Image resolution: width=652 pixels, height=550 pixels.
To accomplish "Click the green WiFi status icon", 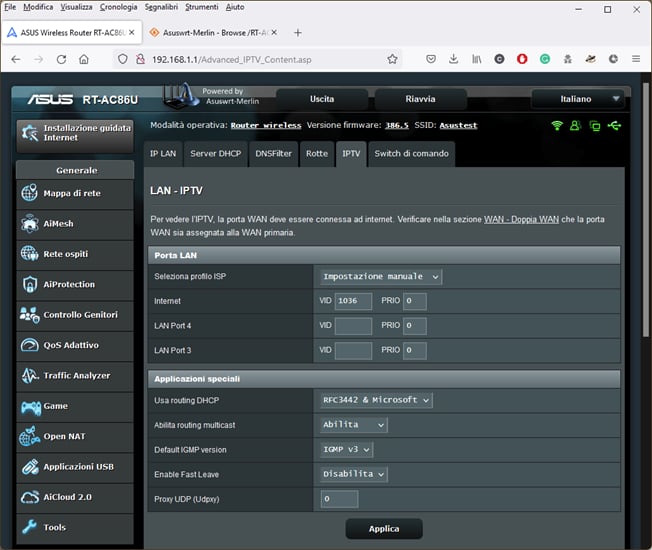I will (x=556, y=126).
